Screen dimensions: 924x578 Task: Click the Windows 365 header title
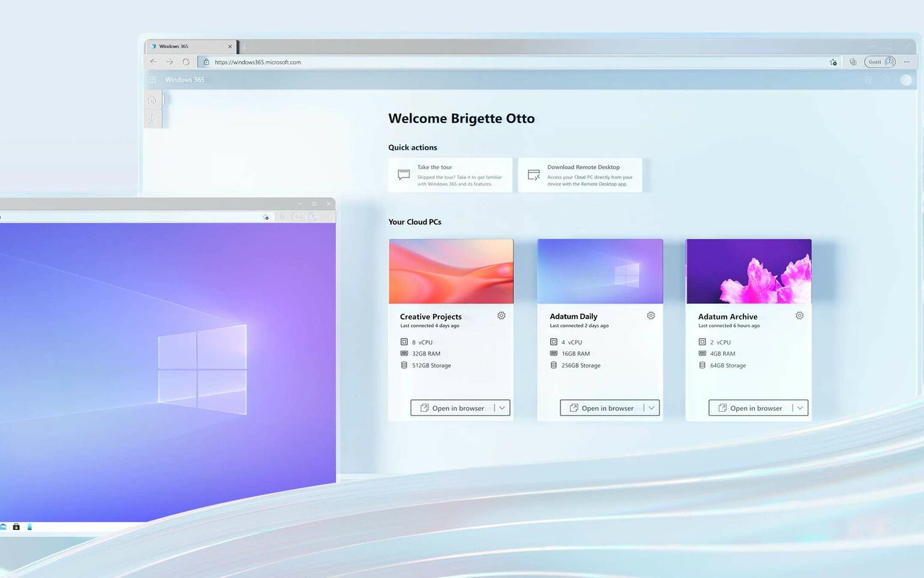[x=185, y=79]
